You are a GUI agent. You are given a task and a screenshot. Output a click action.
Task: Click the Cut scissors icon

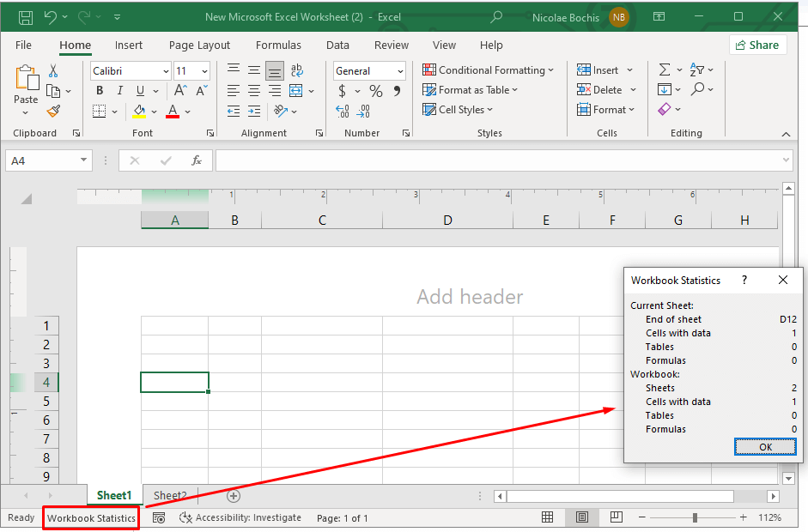53,70
